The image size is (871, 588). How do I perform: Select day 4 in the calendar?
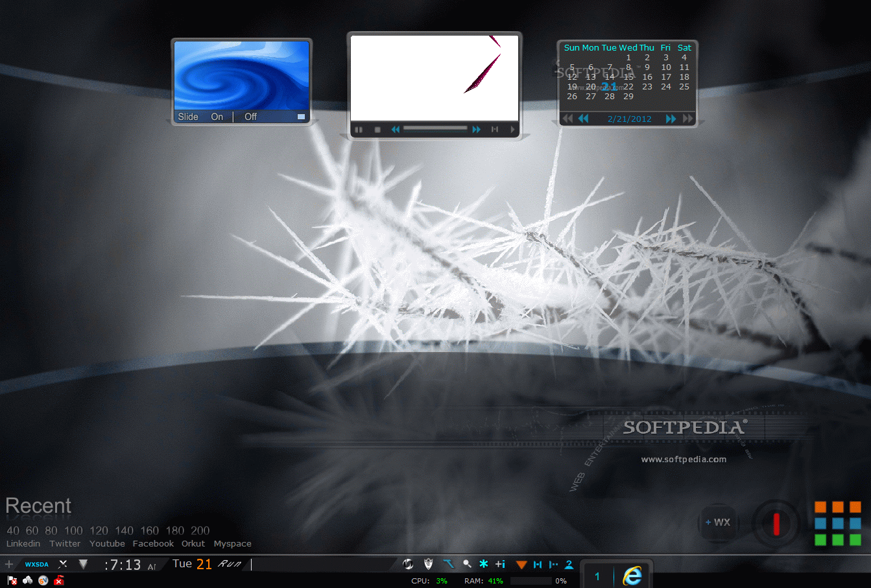pyautogui.click(x=684, y=58)
